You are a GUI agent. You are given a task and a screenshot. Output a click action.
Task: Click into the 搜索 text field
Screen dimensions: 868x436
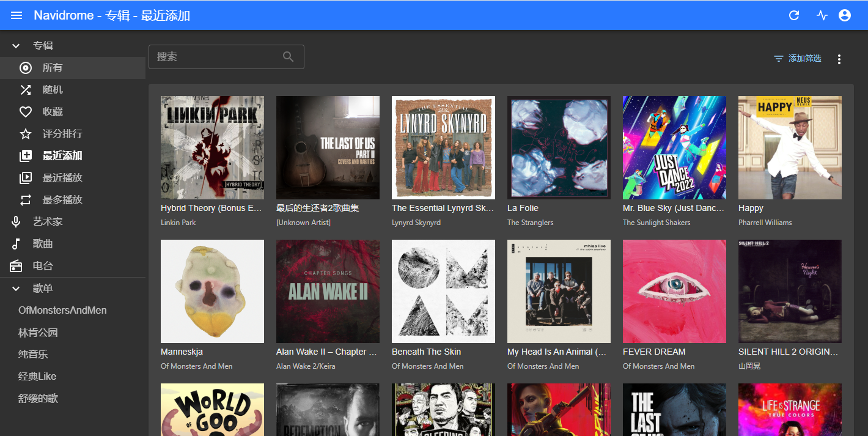214,57
